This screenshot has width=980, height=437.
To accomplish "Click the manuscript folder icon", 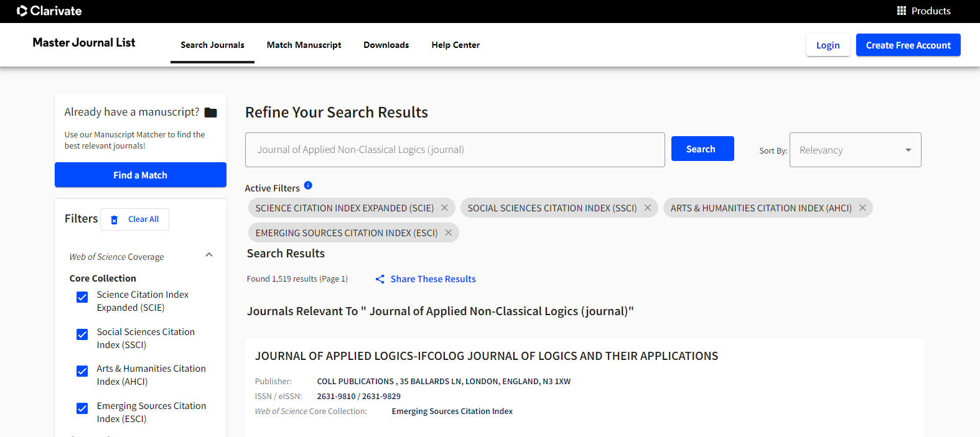I will (211, 113).
